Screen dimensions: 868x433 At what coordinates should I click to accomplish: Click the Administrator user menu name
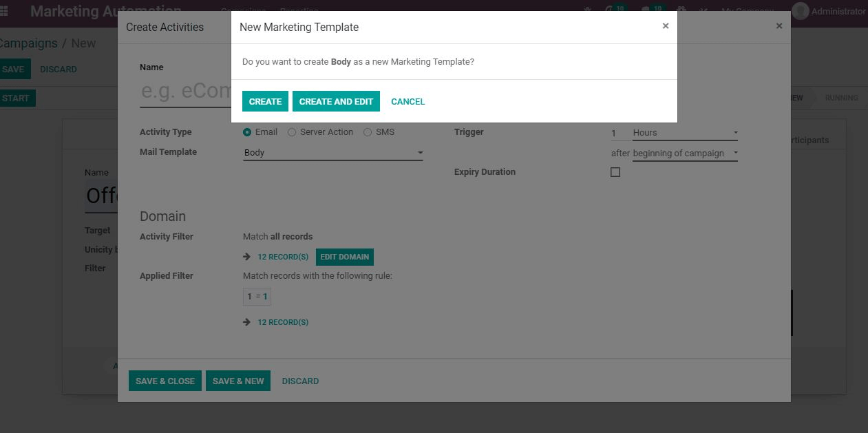tap(838, 11)
